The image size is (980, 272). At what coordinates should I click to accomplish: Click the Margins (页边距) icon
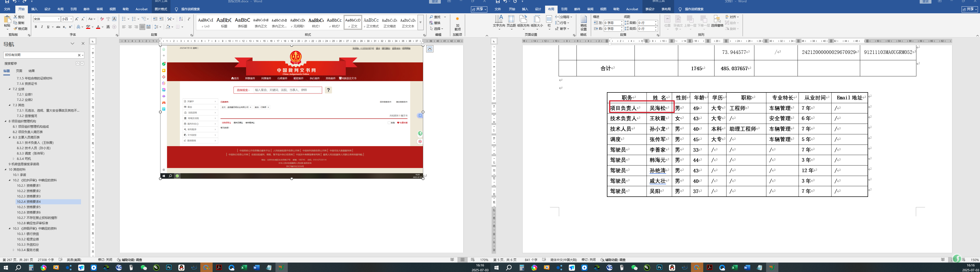tap(511, 19)
